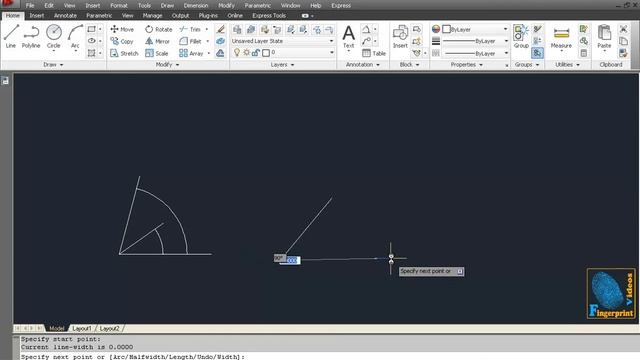This screenshot has width=640, height=360.
Task: Open the Array tool dropdown arrow
Action: coord(209,53)
